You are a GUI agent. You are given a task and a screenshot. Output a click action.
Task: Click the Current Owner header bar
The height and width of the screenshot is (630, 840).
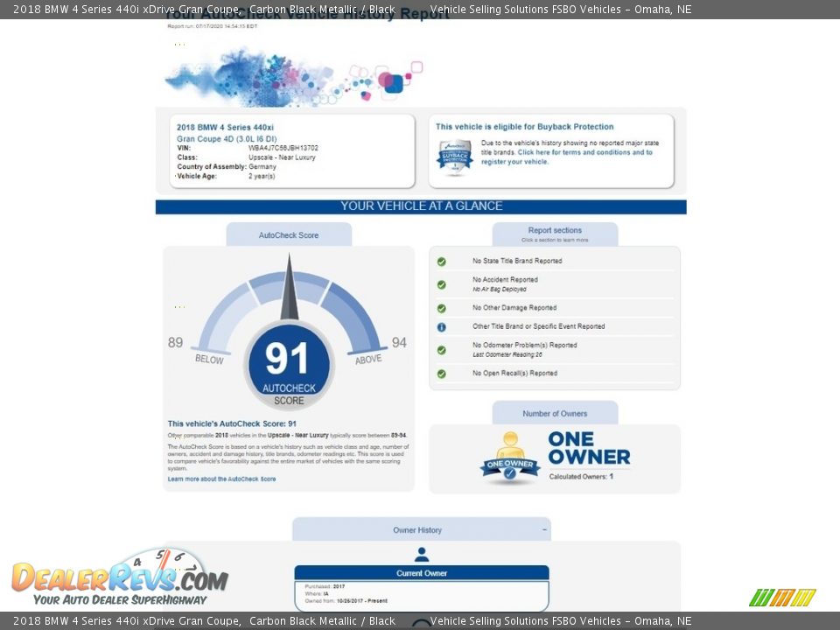[x=422, y=573]
